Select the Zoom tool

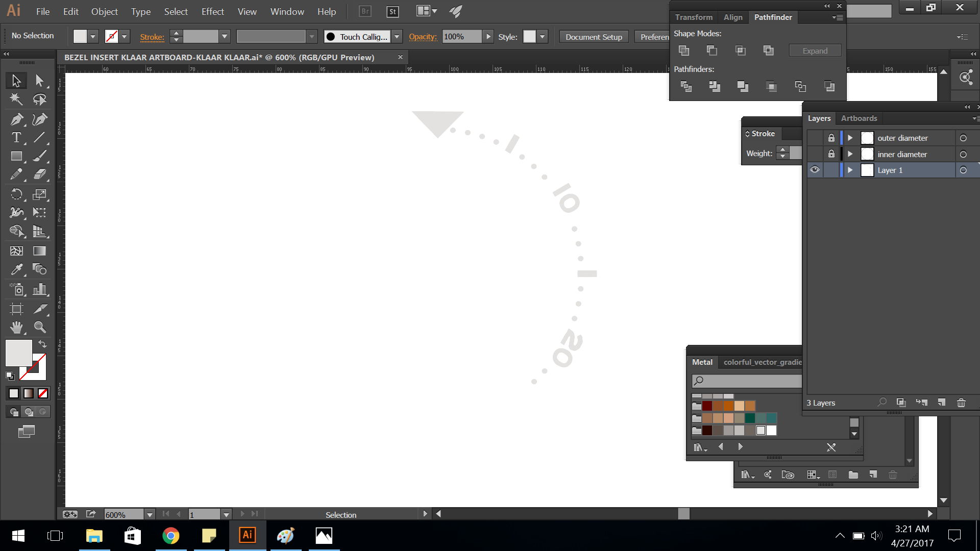point(39,327)
